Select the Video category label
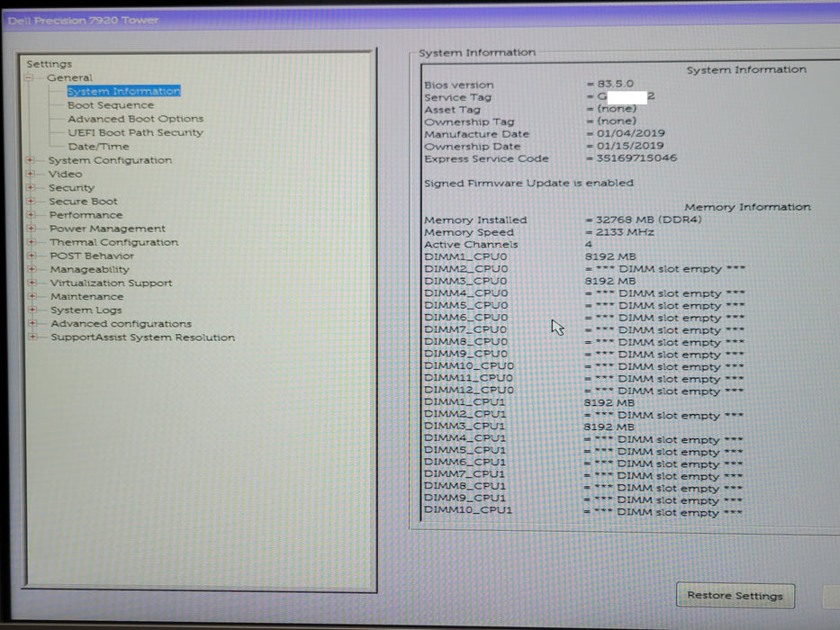Image resolution: width=840 pixels, height=630 pixels. [x=66, y=174]
